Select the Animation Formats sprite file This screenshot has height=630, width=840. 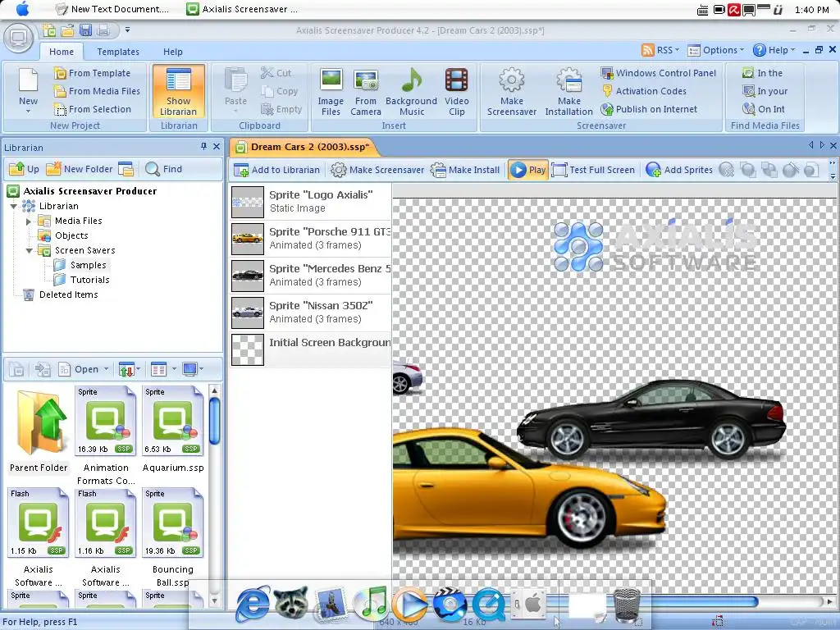pyautogui.click(x=106, y=435)
